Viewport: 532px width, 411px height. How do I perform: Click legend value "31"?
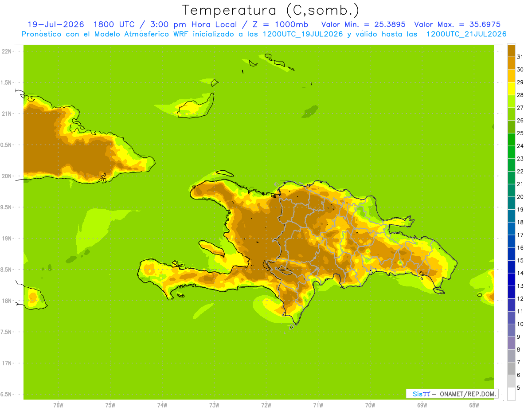pos(520,57)
